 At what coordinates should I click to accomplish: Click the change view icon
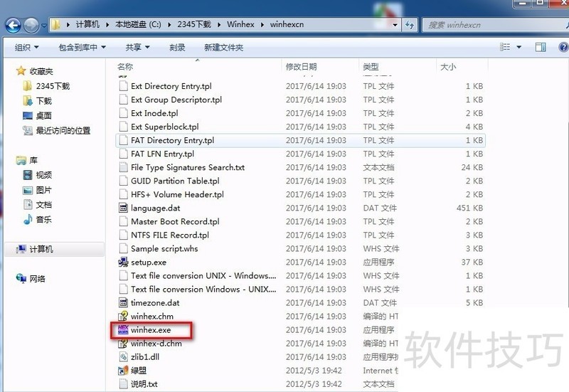[505, 47]
